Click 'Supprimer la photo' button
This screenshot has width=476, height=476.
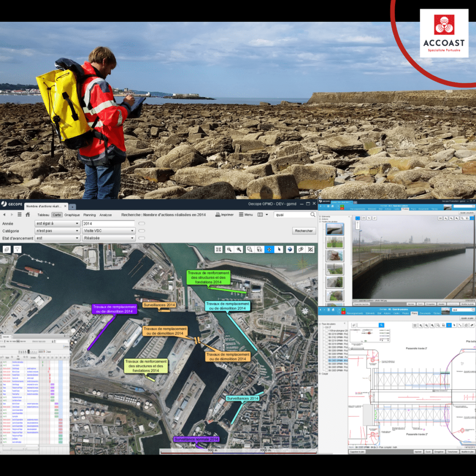[x=362, y=304]
